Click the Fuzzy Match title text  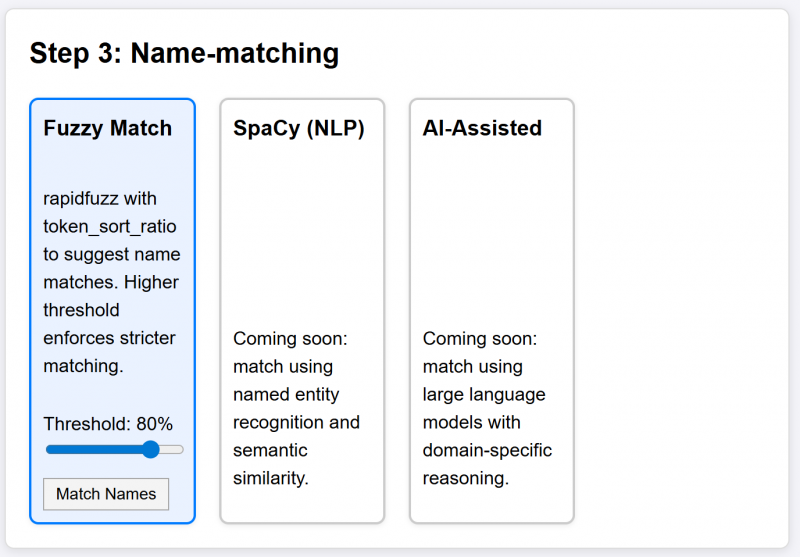tap(108, 128)
